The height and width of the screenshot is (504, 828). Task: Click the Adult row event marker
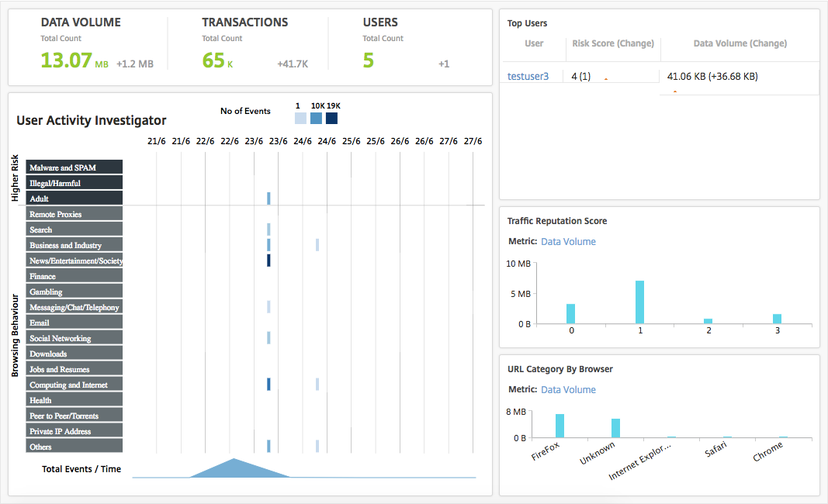[x=268, y=198]
